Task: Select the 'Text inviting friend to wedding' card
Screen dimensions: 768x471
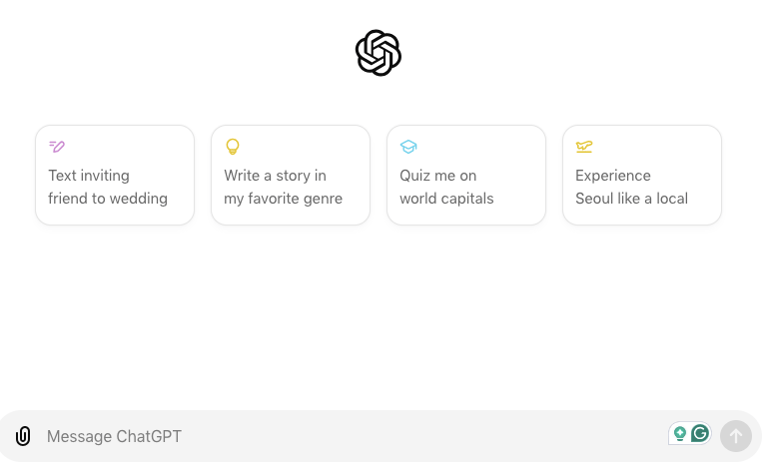Action: click(115, 175)
